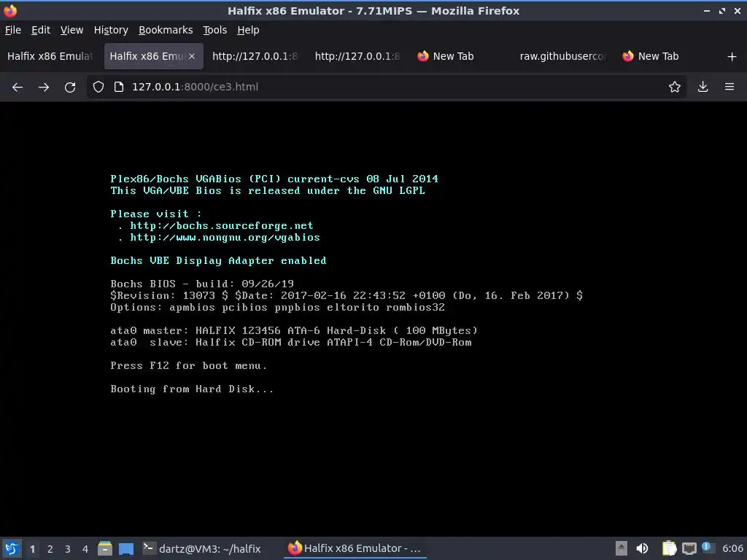The height and width of the screenshot is (560, 747).
Task: Click the page info document icon
Action: click(x=119, y=87)
